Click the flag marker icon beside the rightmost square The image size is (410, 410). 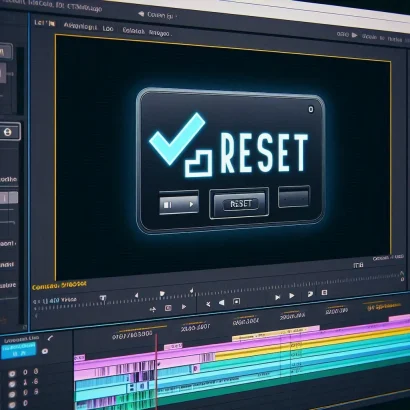pos(310,294)
